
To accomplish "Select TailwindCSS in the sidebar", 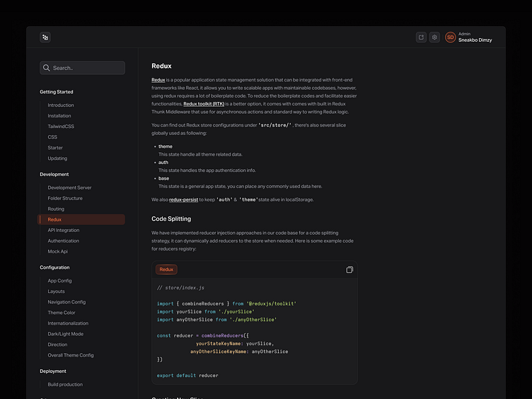I will [x=61, y=126].
